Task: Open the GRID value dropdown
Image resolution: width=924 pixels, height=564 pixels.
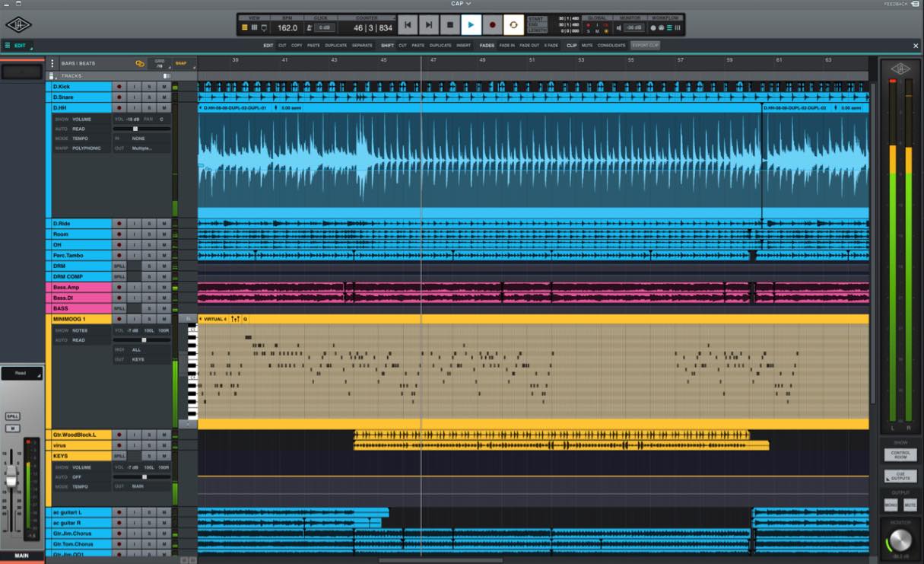Action: (160, 64)
